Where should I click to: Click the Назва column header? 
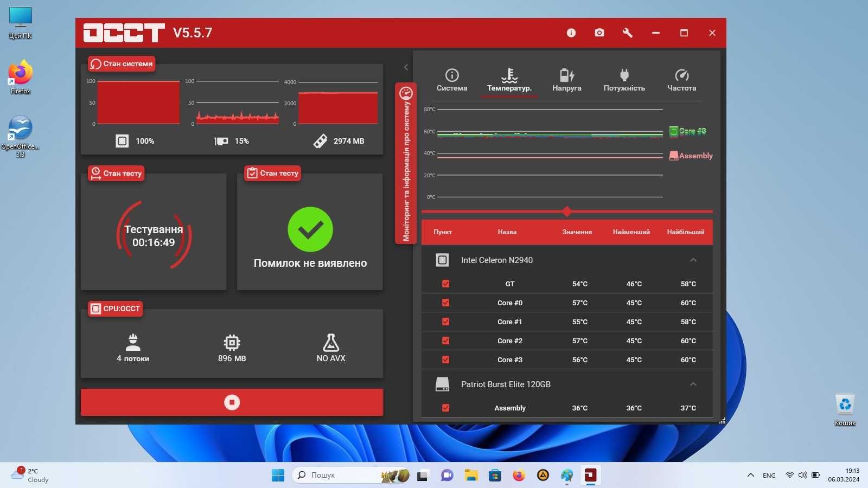507,232
